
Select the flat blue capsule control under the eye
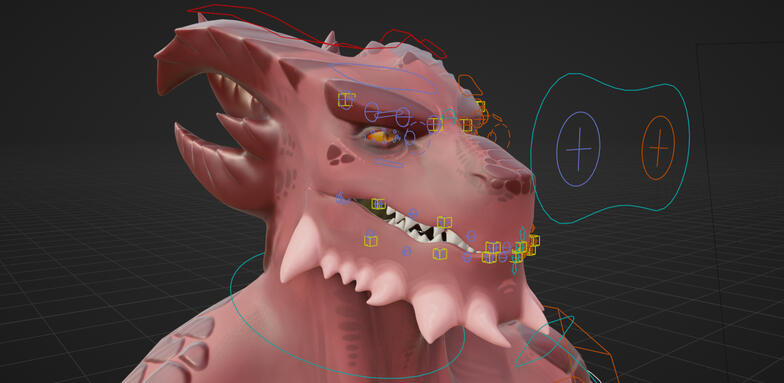click(x=389, y=163)
